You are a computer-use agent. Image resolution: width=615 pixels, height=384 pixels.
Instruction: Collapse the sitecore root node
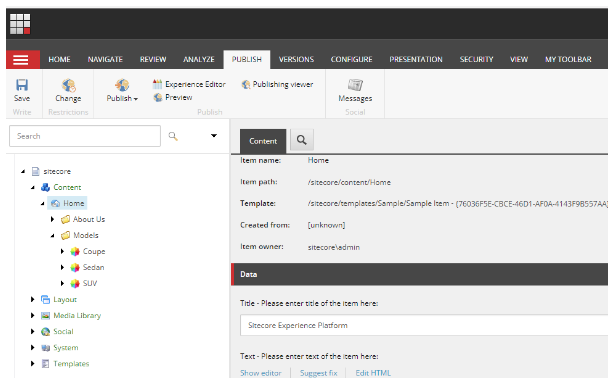pos(23,171)
